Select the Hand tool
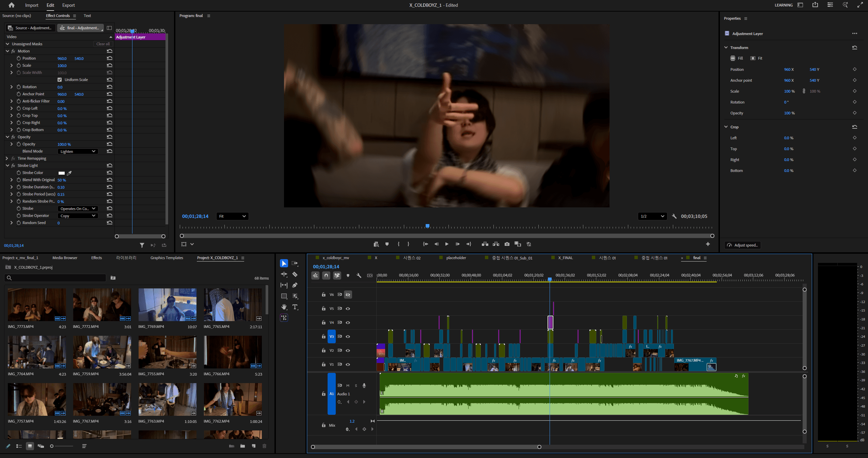868x458 pixels. point(284,307)
